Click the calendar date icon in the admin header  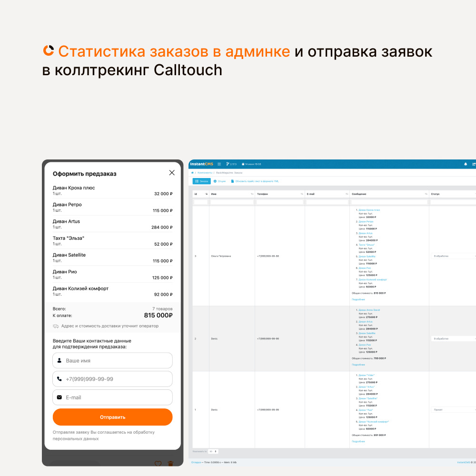click(243, 164)
